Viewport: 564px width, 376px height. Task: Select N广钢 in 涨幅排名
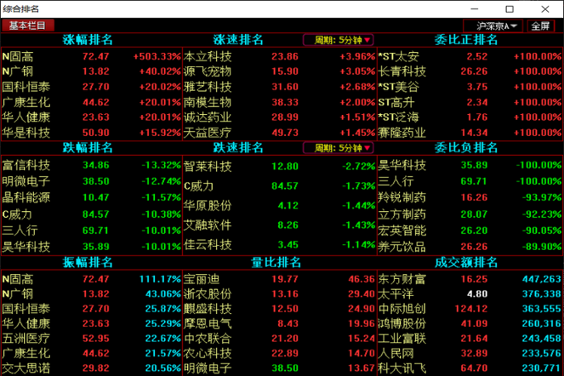click(x=92, y=71)
